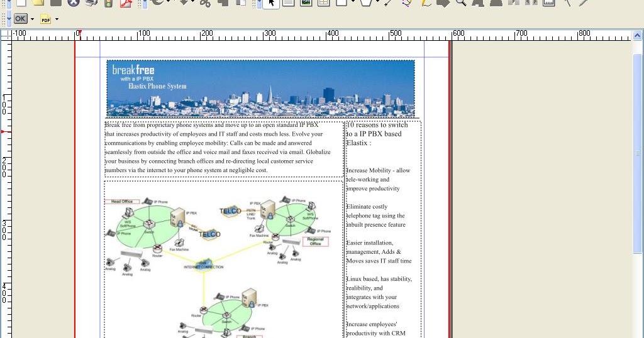Viewport: 644px width, 338px height.
Task: Open a document with the folder icon
Action: (38, 3)
